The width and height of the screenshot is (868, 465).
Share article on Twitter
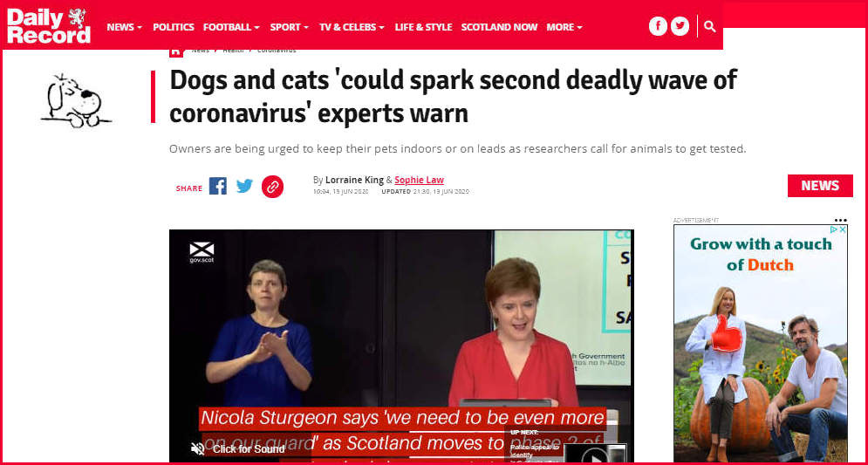244,186
